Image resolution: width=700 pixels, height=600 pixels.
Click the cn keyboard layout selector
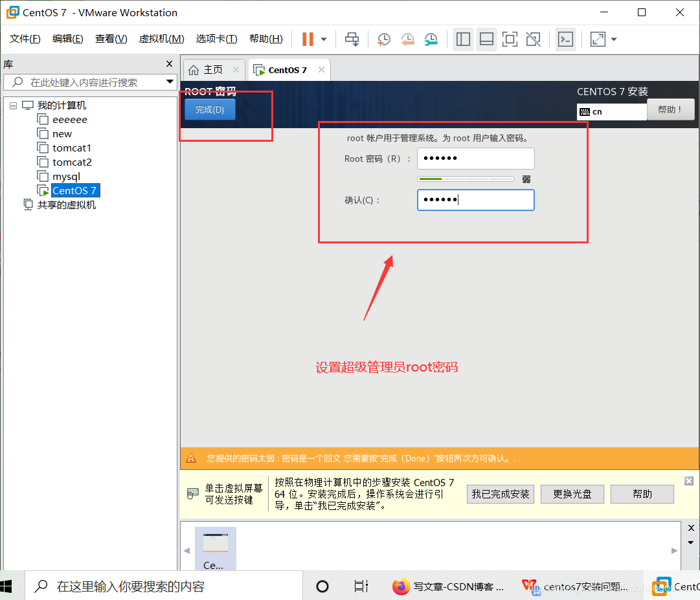pyautogui.click(x=611, y=111)
